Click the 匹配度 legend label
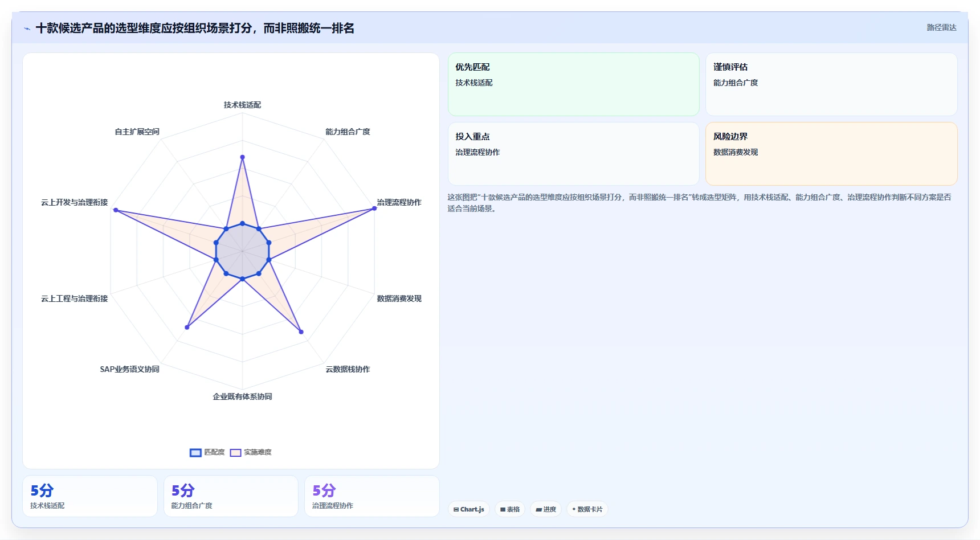This screenshot has width=980, height=540. click(x=214, y=452)
